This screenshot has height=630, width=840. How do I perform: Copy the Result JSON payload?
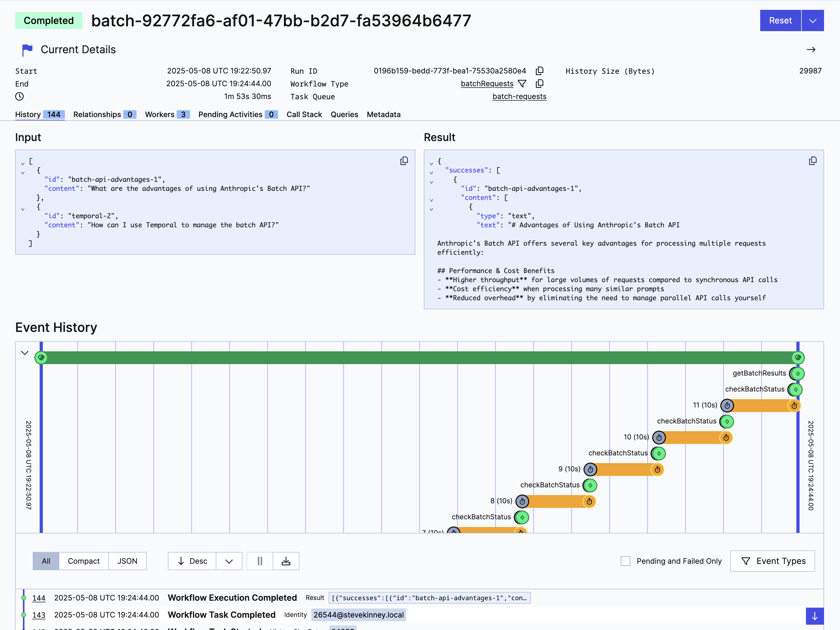point(813,161)
